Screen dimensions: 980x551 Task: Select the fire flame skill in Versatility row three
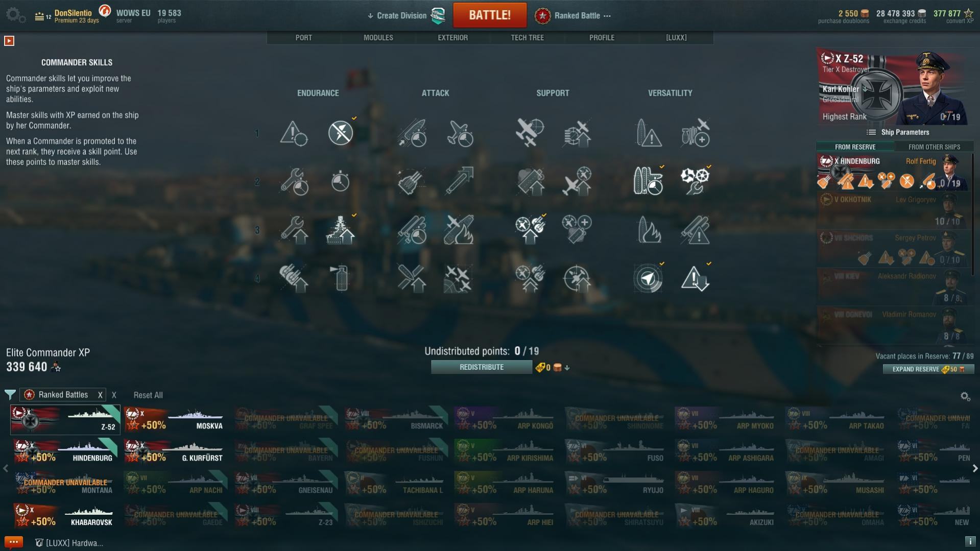649,230
